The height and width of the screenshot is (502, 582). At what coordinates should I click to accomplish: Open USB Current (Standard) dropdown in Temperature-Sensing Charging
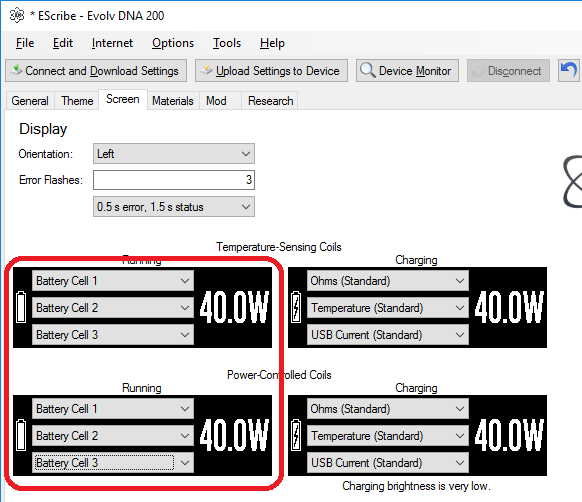[x=388, y=335]
